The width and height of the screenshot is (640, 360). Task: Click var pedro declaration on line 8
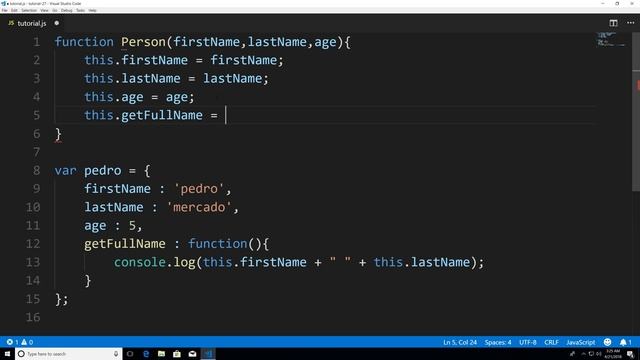[x=88, y=170]
